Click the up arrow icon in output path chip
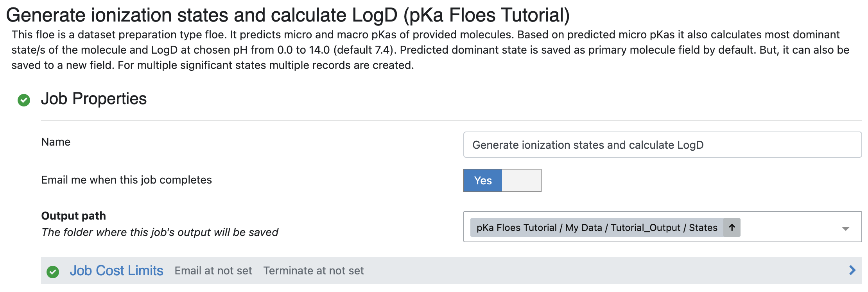868x292 pixels. pyautogui.click(x=732, y=227)
